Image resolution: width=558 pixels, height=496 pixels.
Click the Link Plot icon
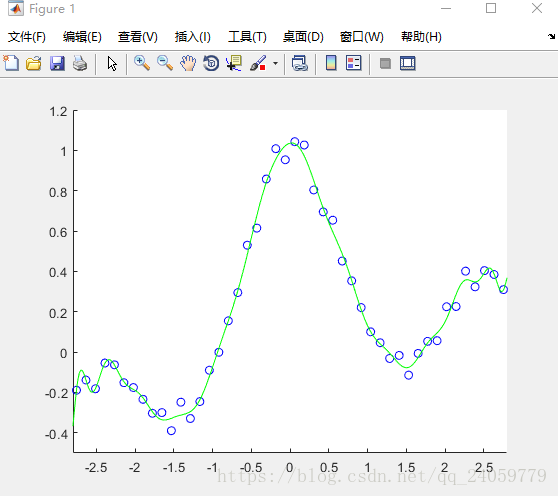tap(300, 64)
